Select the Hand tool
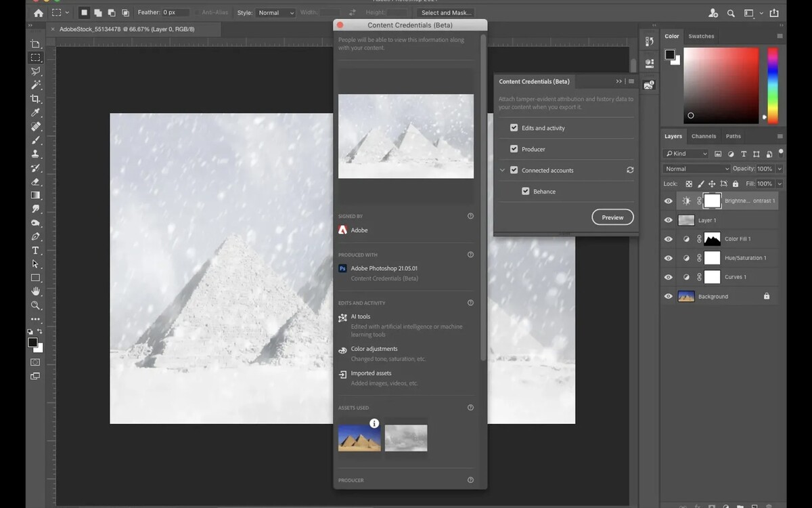This screenshot has width=812, height=508. click(36, 292)
